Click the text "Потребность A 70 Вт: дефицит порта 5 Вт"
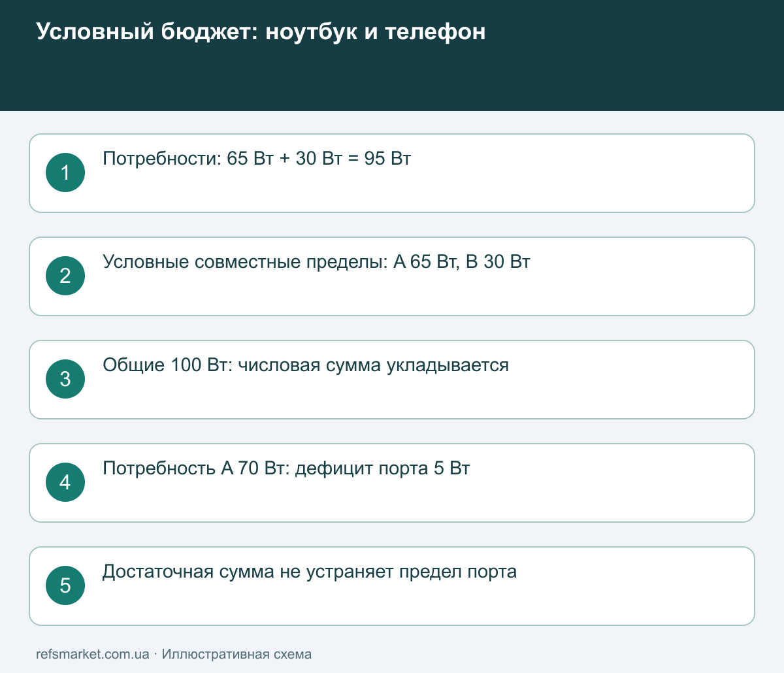The width and height of the screenshot is (784, 673). pos(286,468)
